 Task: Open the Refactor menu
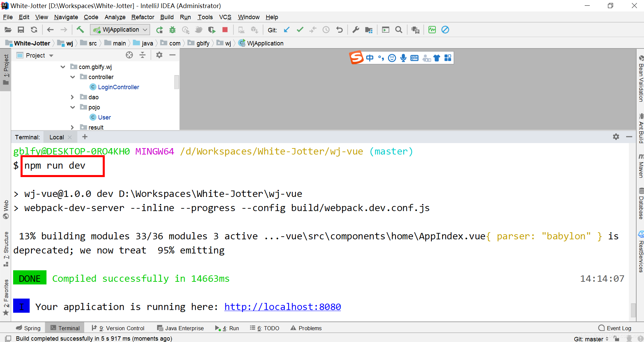143,17
